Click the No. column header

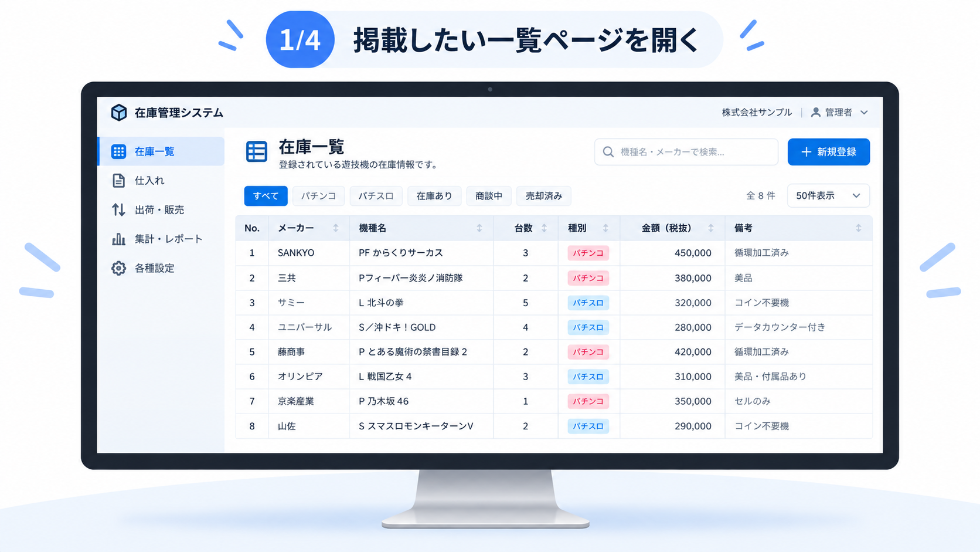click(x=252, y=228)
